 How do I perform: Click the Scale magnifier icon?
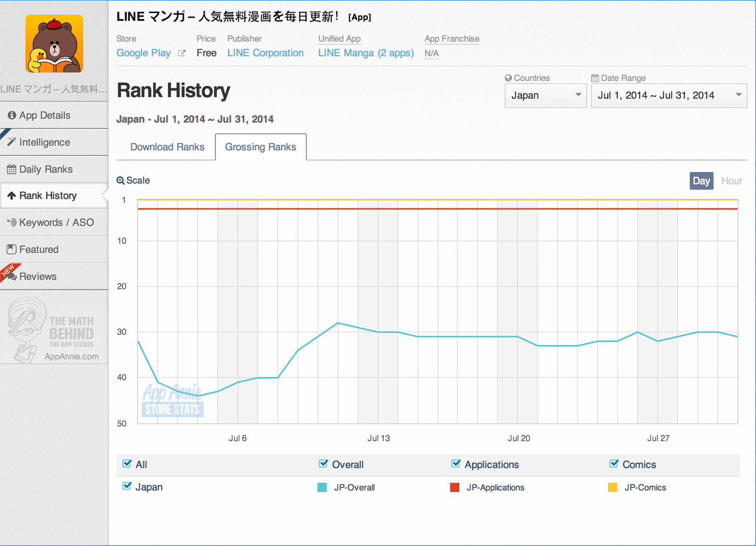tap(120, 181)
